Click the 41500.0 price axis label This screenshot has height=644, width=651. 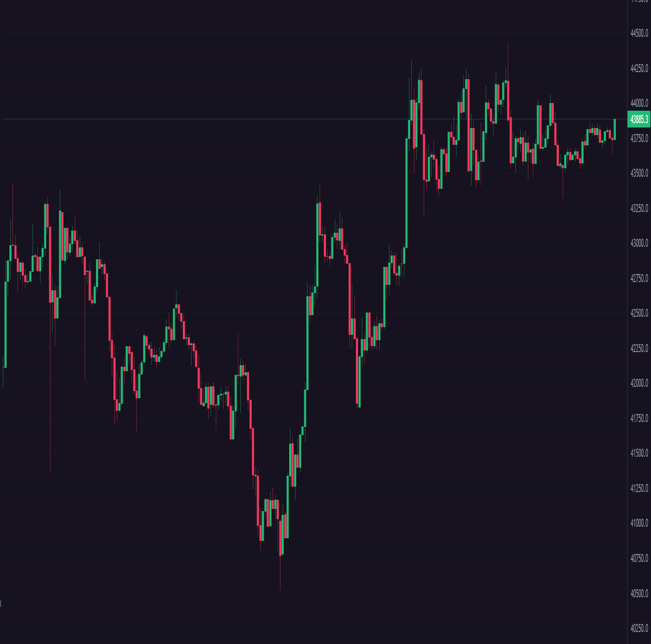639,453
